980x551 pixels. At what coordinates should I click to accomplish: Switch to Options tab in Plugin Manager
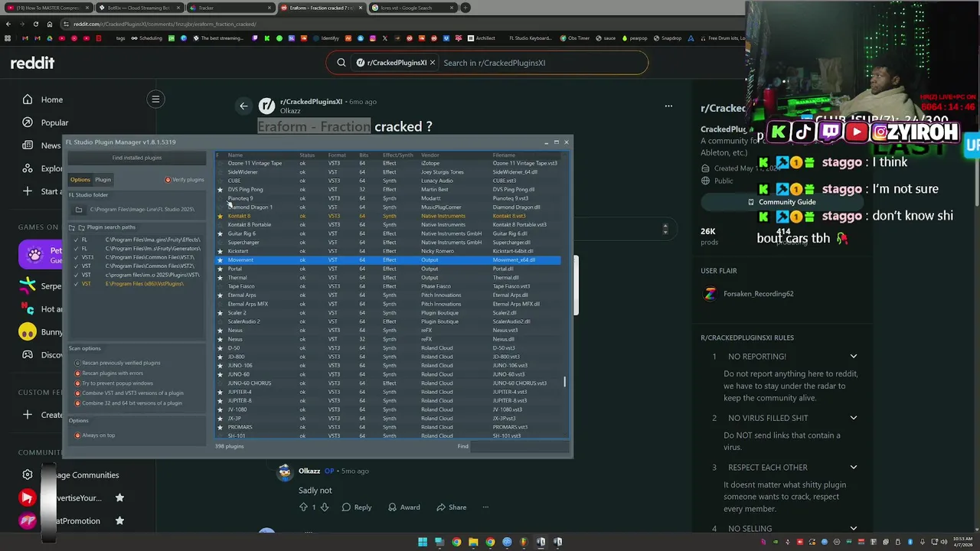point(80,180)
